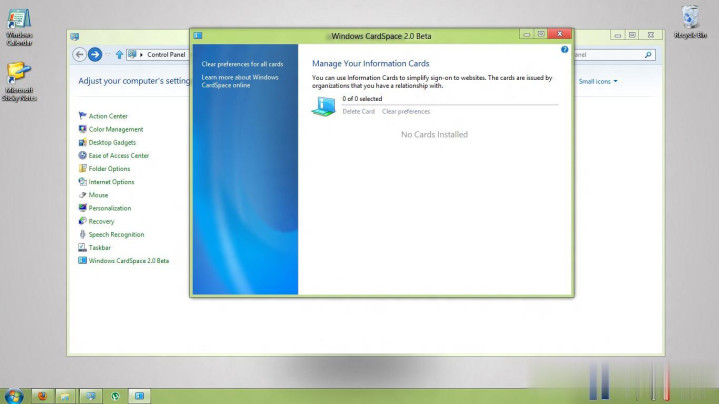Open Folder Options link
The image size is (719, 404).
tap(109, 169)
